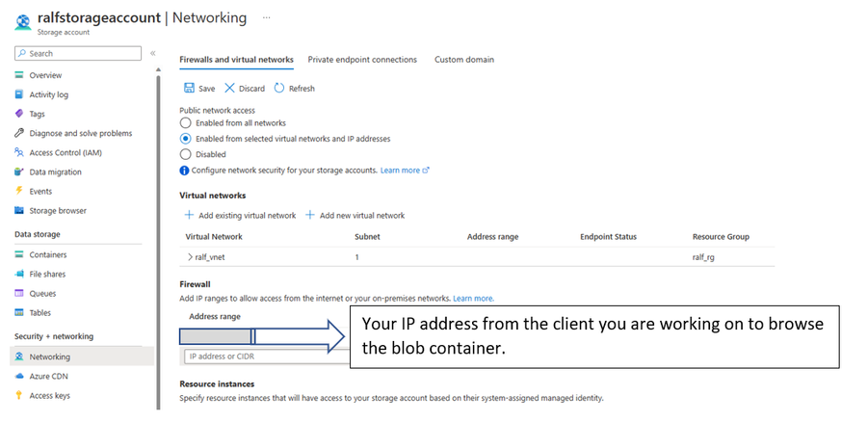The image size is (868, 422).
Task: Click the Resource Group column header
Action: point(721,236)
